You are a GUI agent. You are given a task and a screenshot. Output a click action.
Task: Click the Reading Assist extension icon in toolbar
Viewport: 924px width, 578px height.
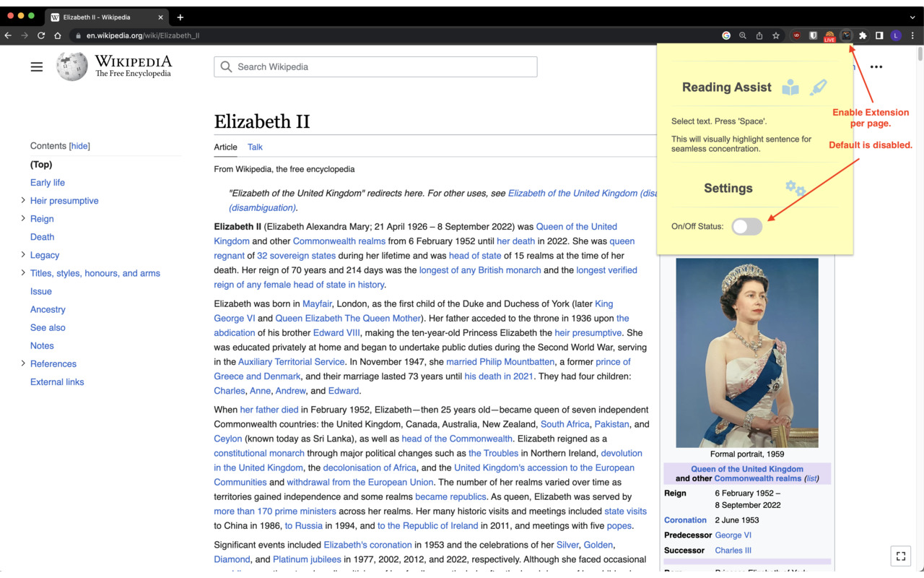846,35
